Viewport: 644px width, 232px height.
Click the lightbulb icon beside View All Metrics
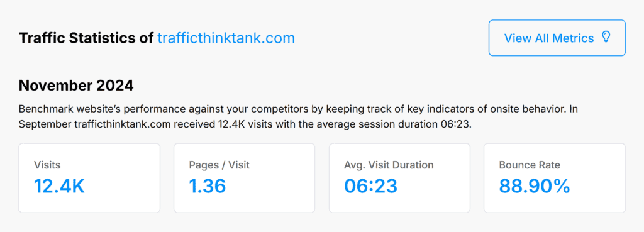coord(606,37)
